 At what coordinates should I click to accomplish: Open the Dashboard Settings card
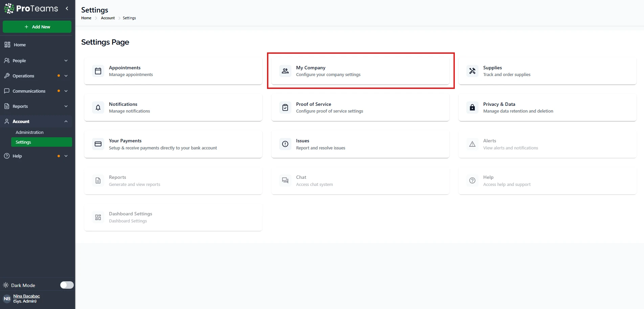pyautogui.click(x=173, y=217)
